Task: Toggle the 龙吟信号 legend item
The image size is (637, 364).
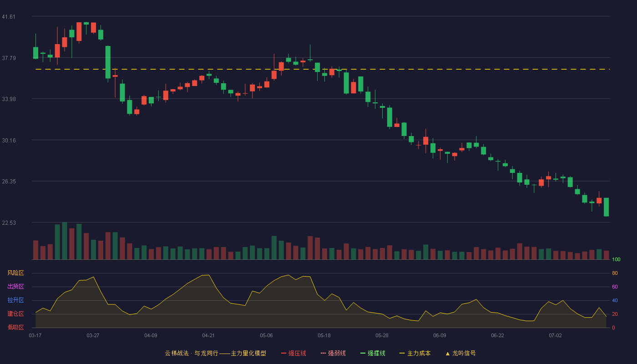Action: click(460, 353)
